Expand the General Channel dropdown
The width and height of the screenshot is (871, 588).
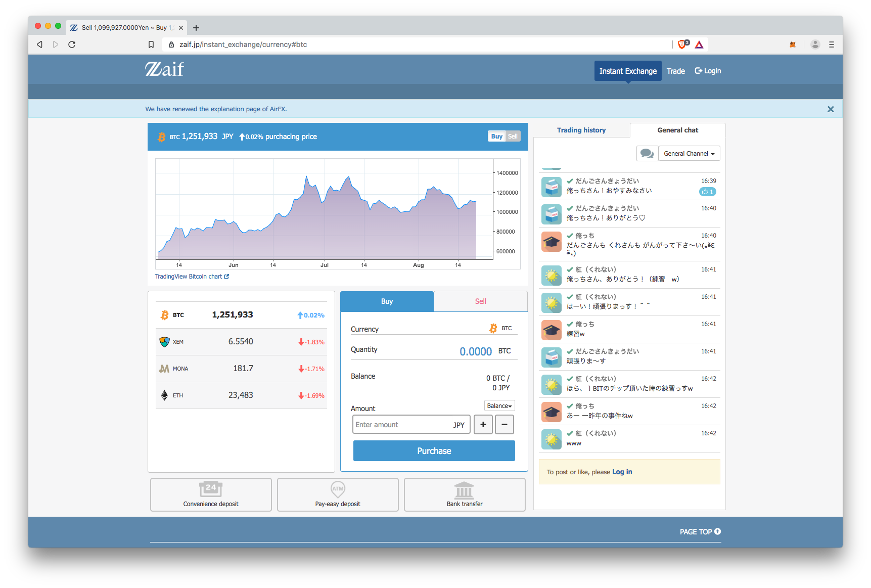[689, 153]
